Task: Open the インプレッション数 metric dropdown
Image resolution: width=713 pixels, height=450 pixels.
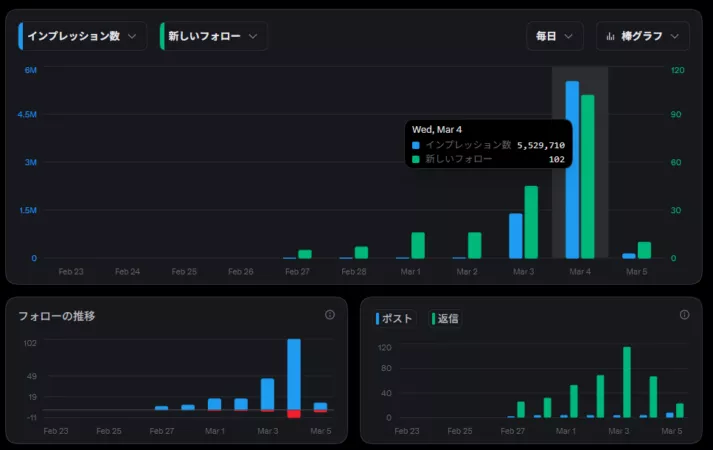Action: tap(82, 36)
